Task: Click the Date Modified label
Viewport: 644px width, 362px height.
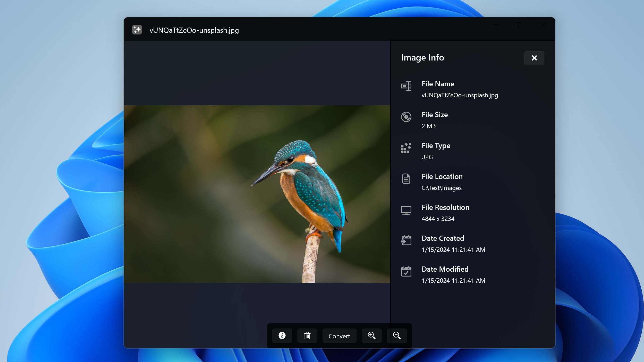Action: (x=445, y=269)
